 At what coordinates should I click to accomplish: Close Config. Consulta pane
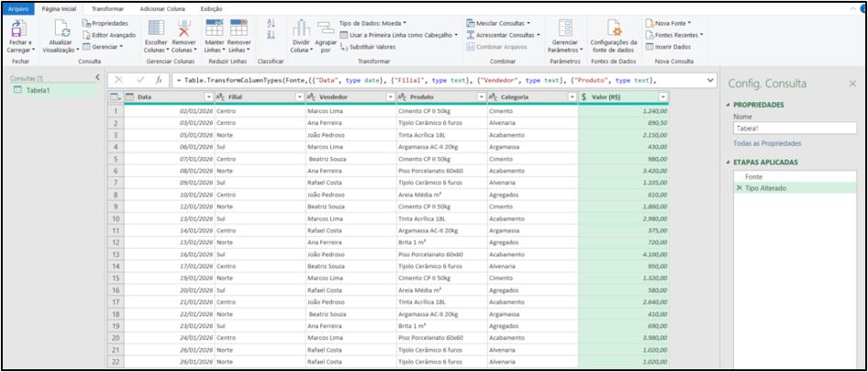[x=852, y=84]
